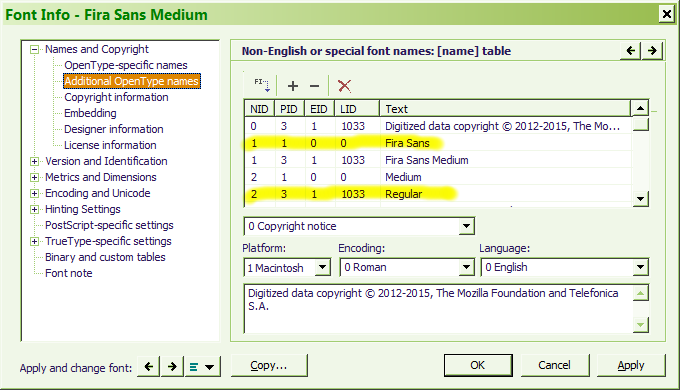
Task: Open Font note page
Action: click(x=69, y=273)
